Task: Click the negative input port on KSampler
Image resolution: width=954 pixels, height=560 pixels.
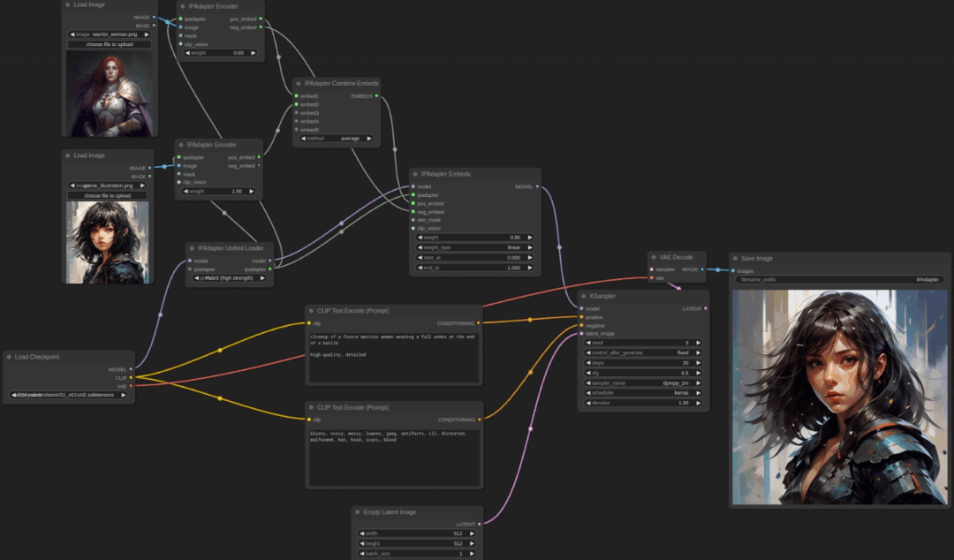Action: tap(581, 326)
